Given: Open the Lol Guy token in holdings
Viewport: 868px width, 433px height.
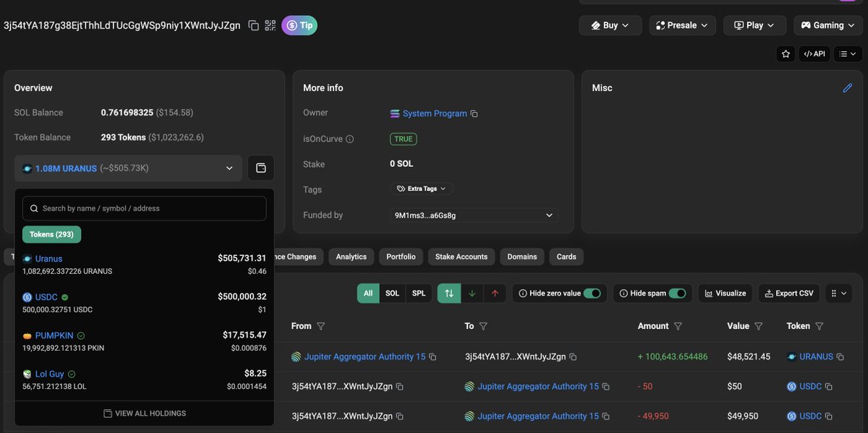Looking at the screenshot, I should [x=49, y=374].
